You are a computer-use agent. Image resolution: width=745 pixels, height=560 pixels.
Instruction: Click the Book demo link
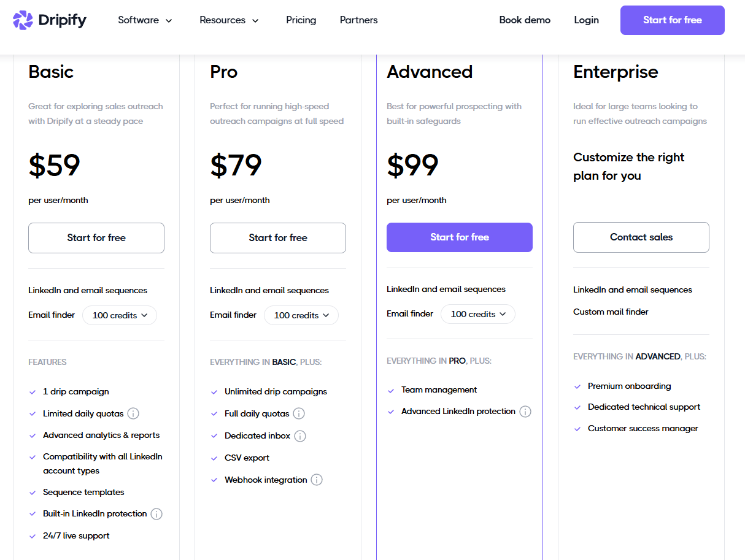click(x=525, y=20)
